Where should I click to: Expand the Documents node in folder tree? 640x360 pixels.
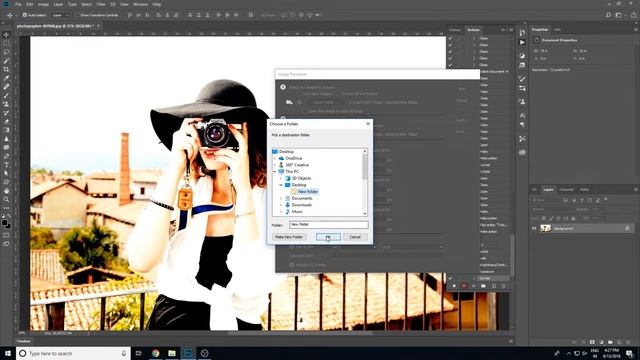(281, 198)
